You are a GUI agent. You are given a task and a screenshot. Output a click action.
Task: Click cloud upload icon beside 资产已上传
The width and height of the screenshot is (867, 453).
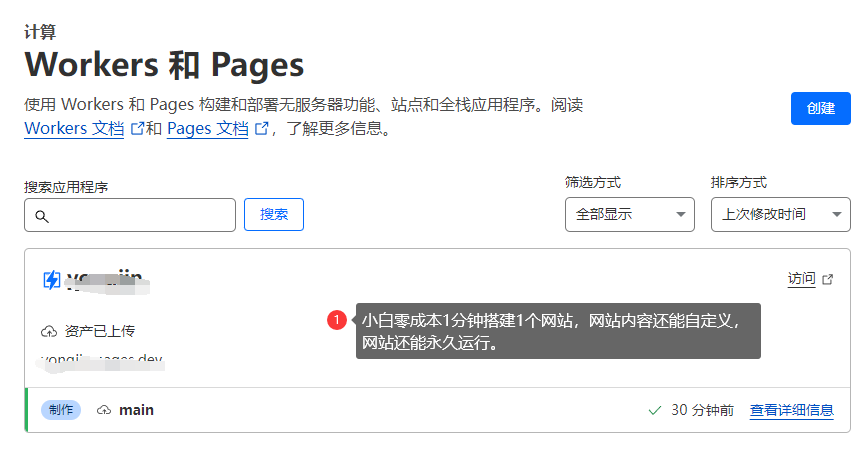49,331
